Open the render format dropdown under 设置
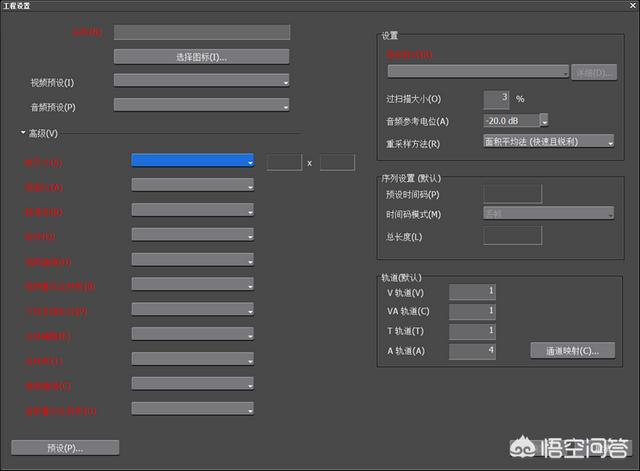The height and width of the screenshot is (471, 640). [x=478, y=71]
